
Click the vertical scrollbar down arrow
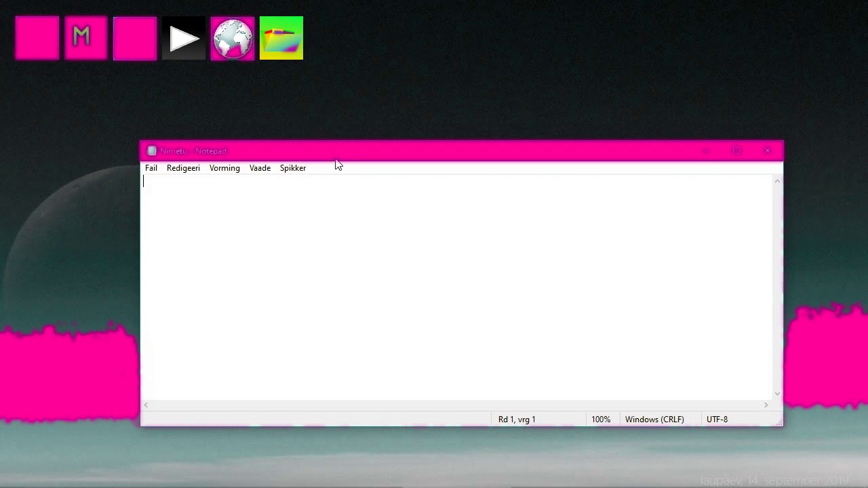point(777,394)
